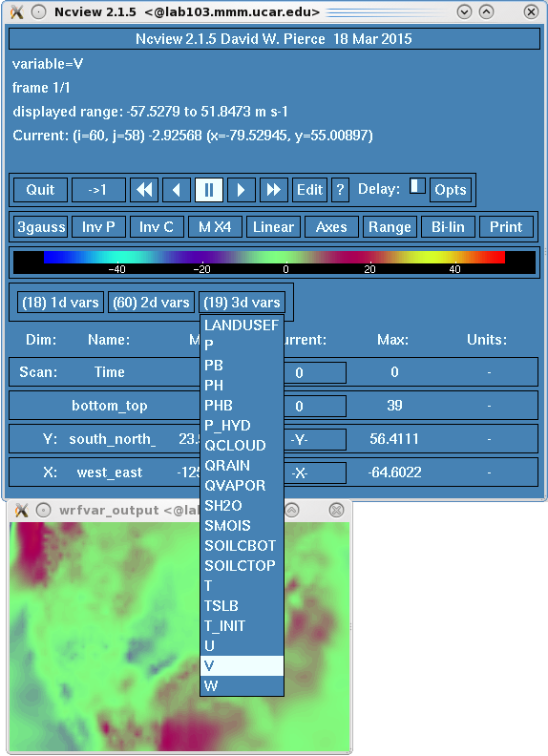Select T_INIT variable

(x=242, y=626)
